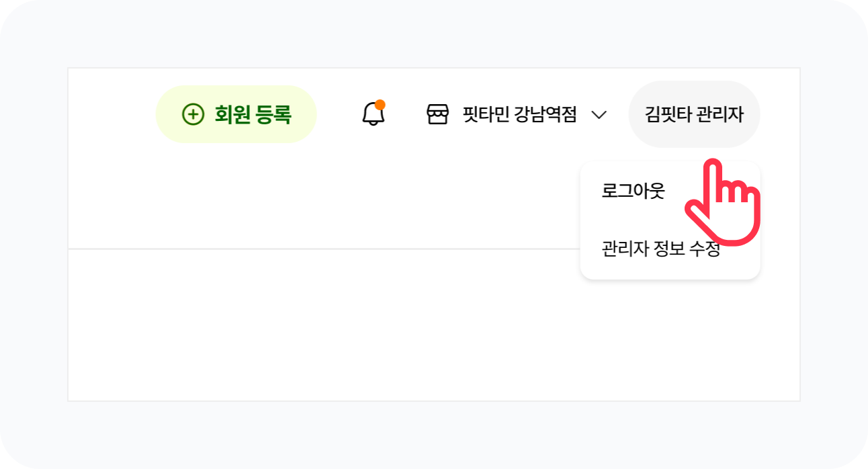Check alerts via the bell icon
This screenshot has height=469, width=868.
tap(374, 114)
